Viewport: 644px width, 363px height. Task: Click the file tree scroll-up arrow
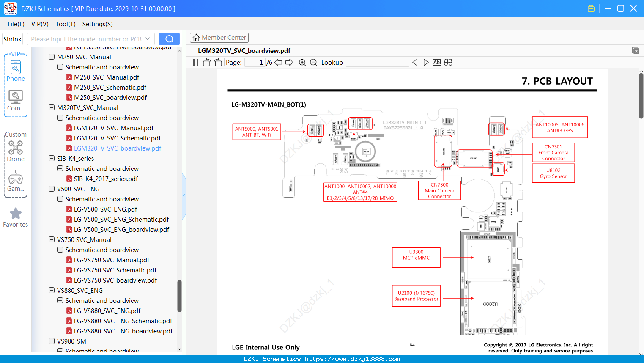pyautogui.click(x=179, y=51)
